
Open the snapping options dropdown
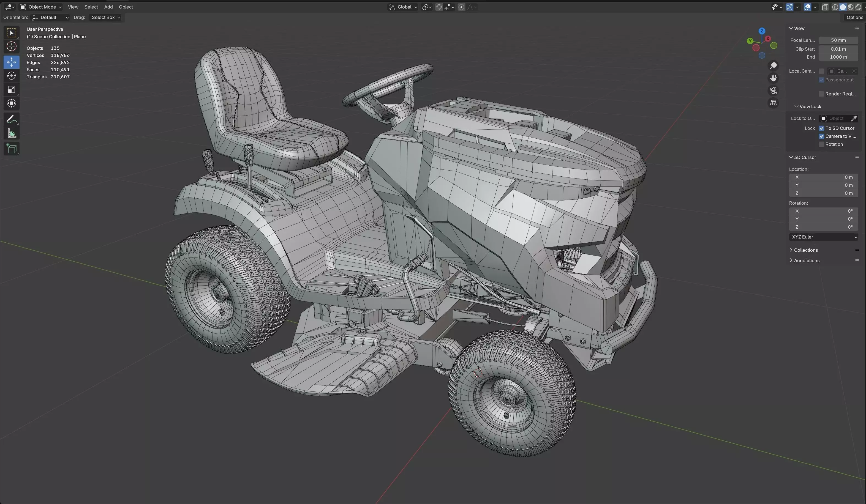(x=449, y=7)
